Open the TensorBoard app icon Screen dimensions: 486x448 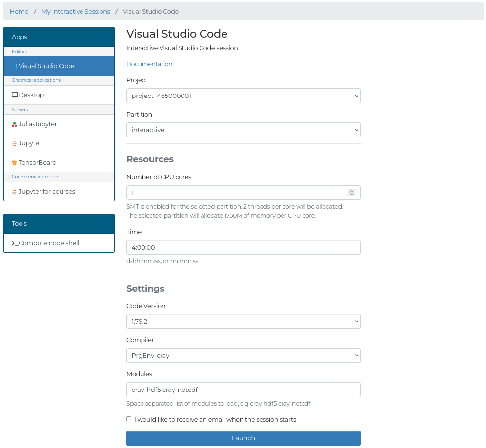point(14,162)
